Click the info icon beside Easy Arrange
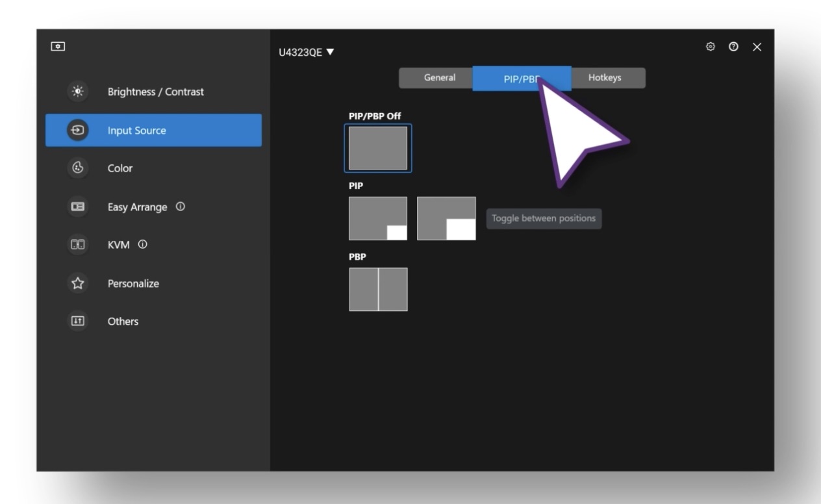 coord(181,207)
